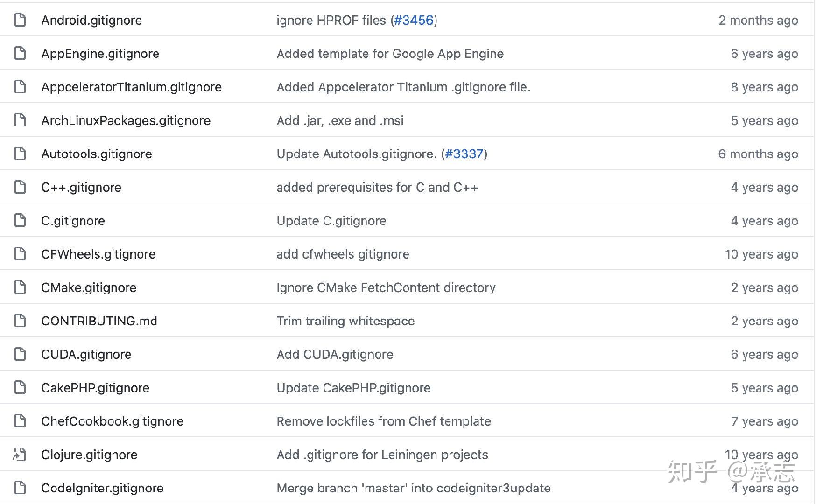
Task: View commit 'Ignore CMake FetchContent directory'
Action: pos(386,287)
